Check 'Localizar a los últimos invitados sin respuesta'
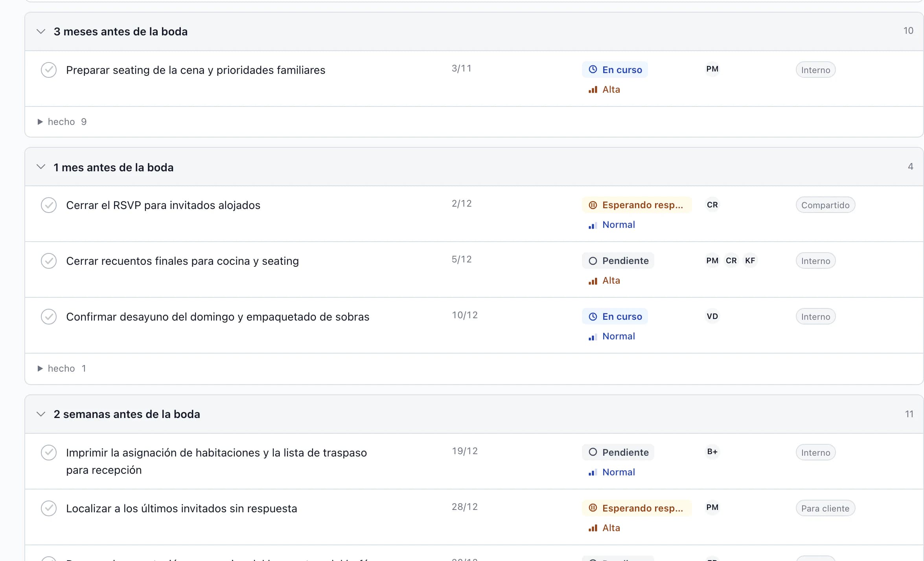 tap(49, 508)
